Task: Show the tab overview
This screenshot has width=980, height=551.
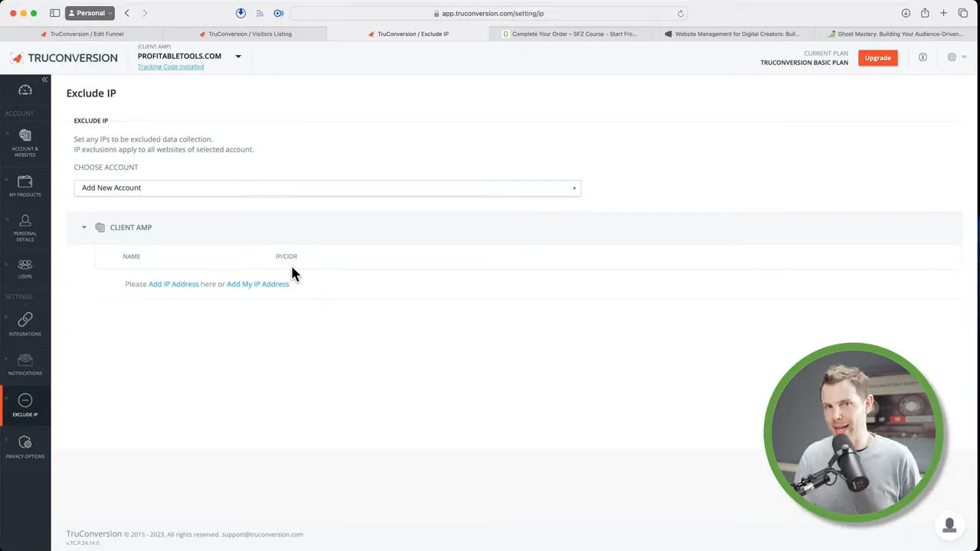Action: pyautogui.click(x=962, y=13)
